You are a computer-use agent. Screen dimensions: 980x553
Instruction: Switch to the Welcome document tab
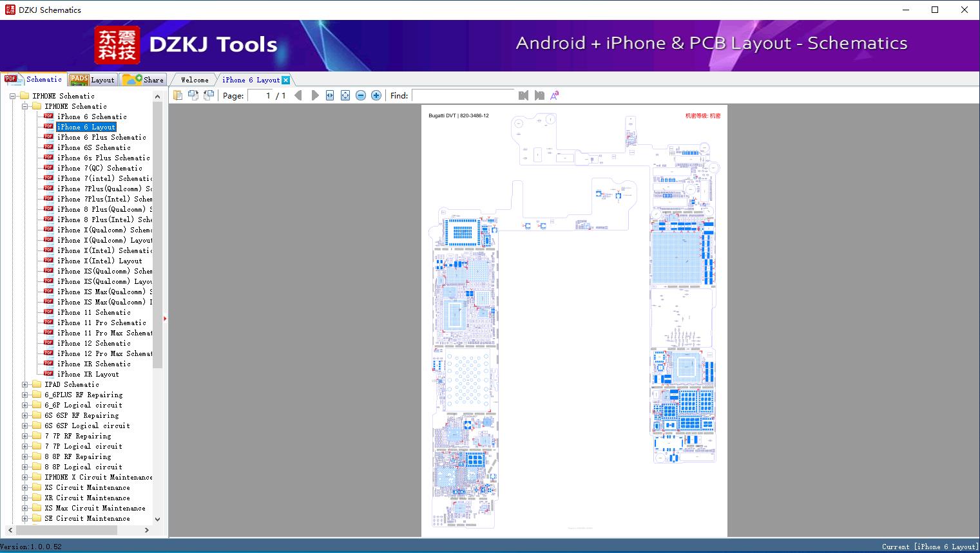point(195,80)
